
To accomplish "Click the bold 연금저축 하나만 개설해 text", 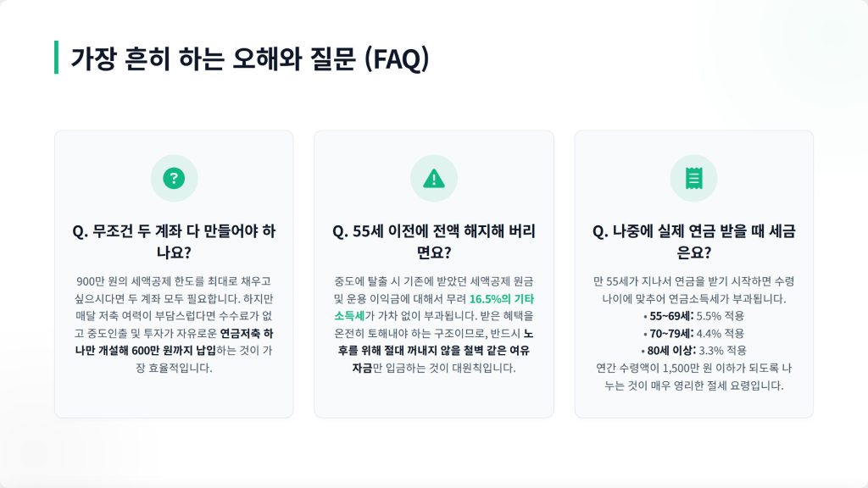I will point(174,342).
